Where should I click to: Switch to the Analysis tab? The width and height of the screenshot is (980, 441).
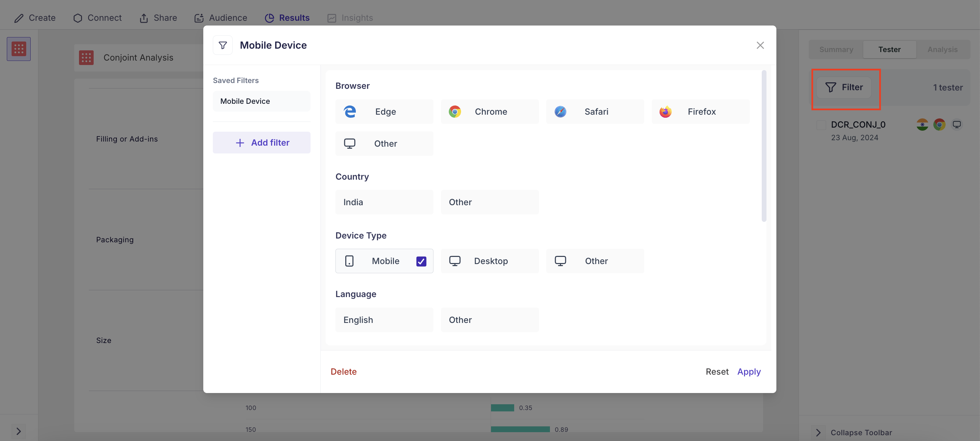(x=942, y=49)
